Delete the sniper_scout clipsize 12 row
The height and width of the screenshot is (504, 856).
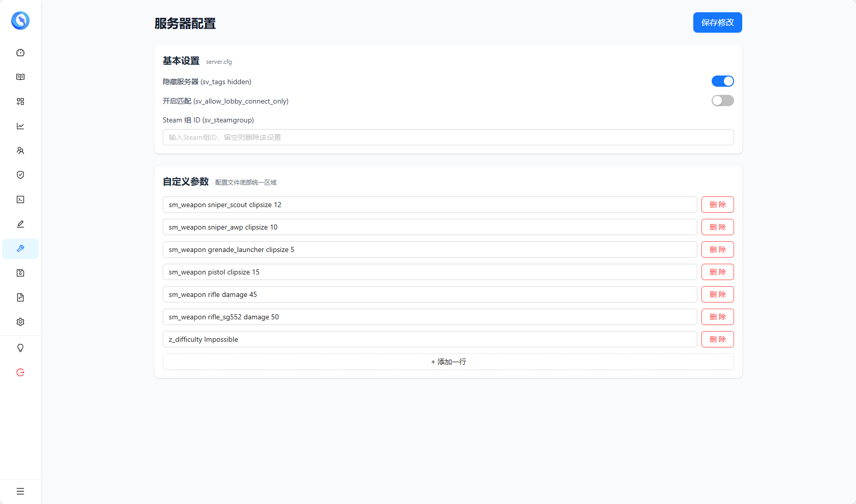[717, 205]
